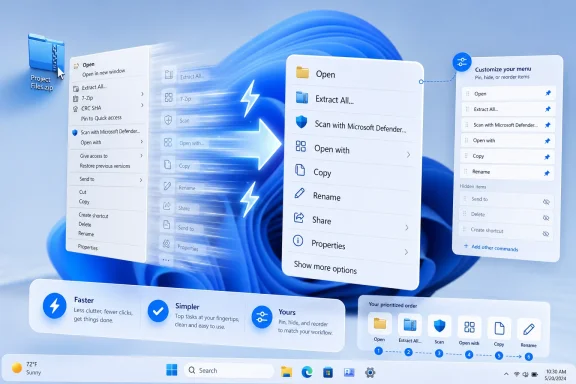
Task: Open the Settings gear on the taskbar
Action: click(x=370, y=373)
